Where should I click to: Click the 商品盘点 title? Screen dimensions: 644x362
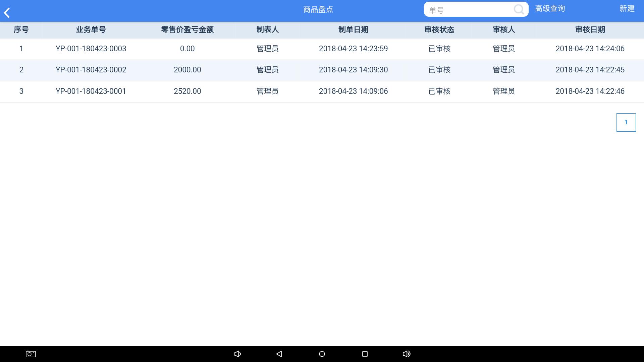pos(318,9)
